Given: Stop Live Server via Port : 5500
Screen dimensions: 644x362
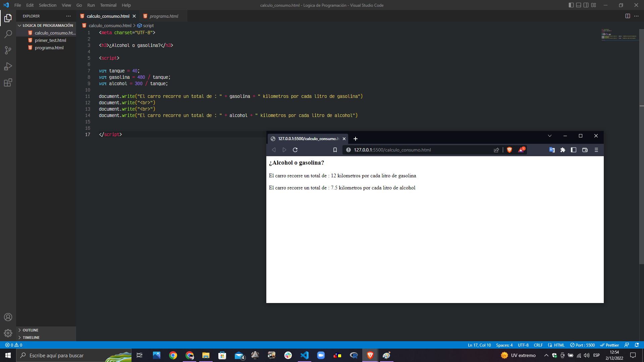Looking at the screenshot, I should (x=582, y=345).
